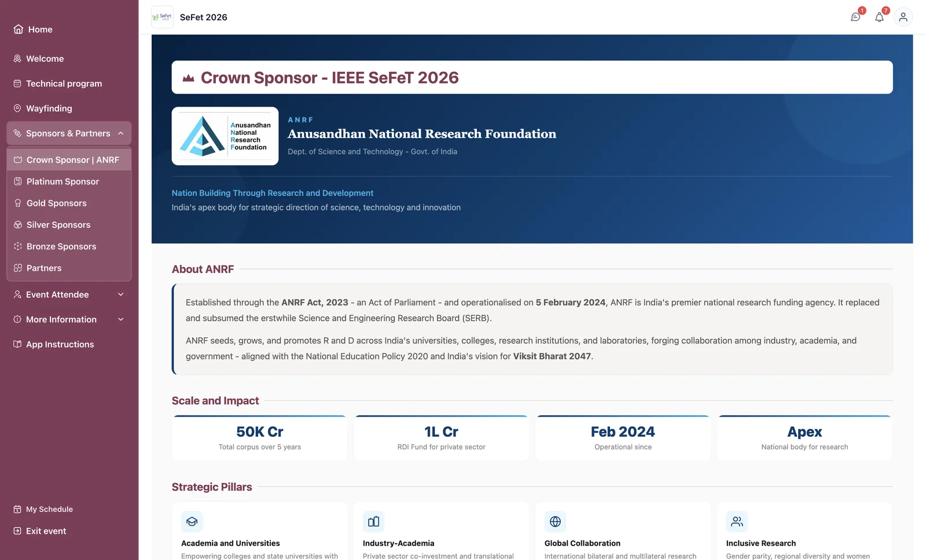
Task: Click the 'About ANRF' section heading
Action: pos(203,270)
